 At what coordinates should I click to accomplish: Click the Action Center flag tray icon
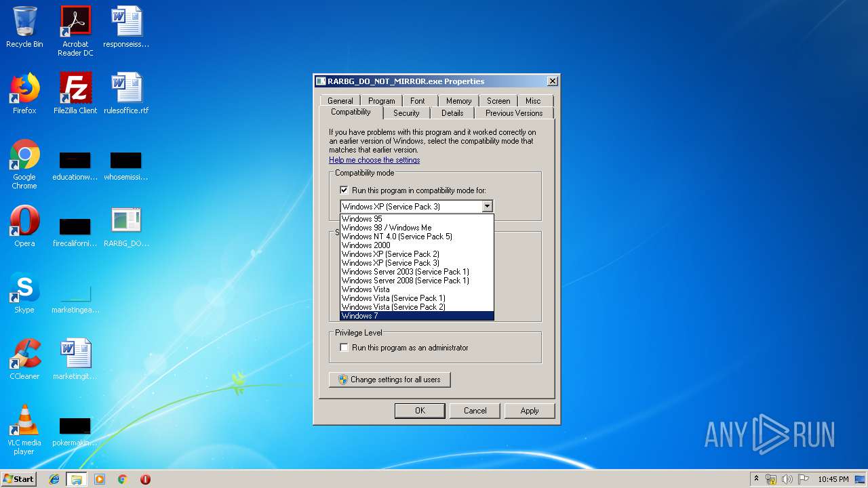(804, 479)
